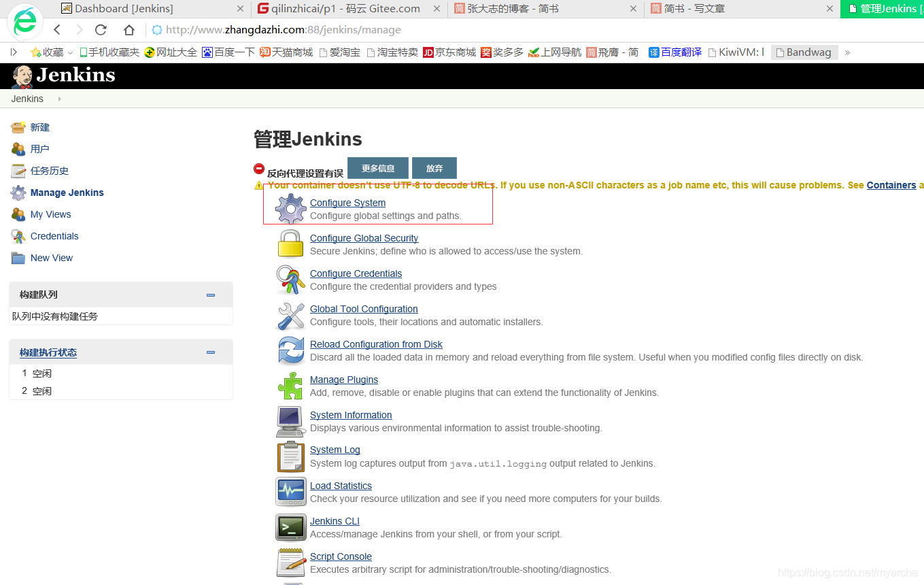Collapse the 构建队列 panel
This screenshot has height=585, width=924.
coord(211,295)
